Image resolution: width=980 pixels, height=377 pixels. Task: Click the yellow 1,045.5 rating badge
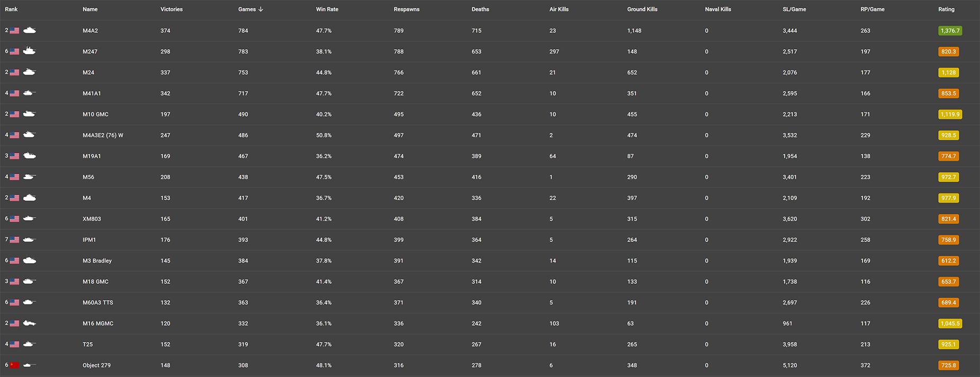pos(950,324)
